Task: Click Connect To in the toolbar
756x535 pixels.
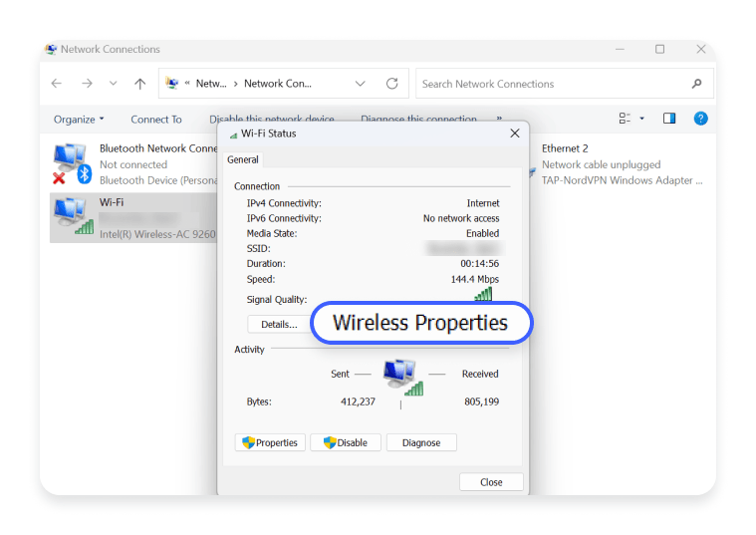Action: (x=156, y=120)
